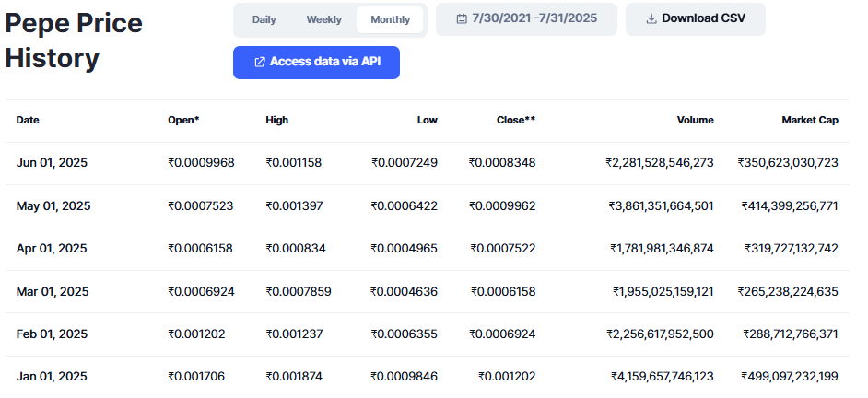Click the Open* column header

click(x=183, y=120)
